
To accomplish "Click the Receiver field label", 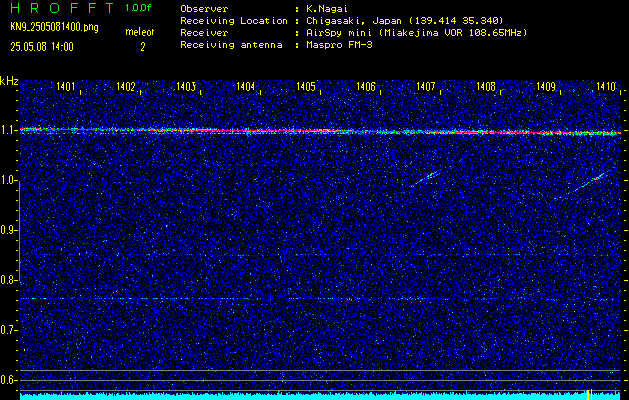I will [204, 32].
